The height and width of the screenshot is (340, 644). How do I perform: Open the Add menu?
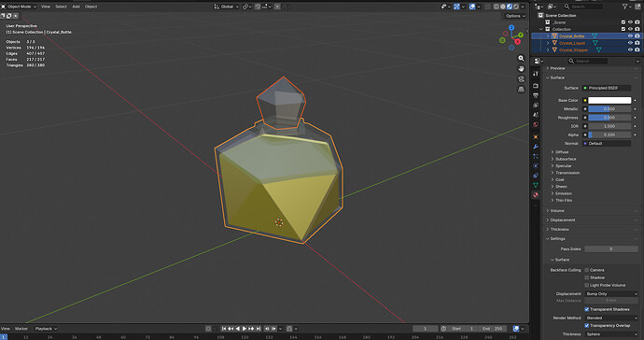[x=76, y=7]
